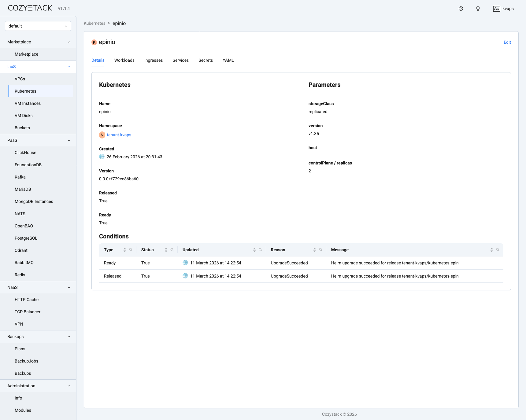The height and width of the screenshot is (420, 526).
Task: Sort the Conditions table by Reason
Action: (314, 250)
